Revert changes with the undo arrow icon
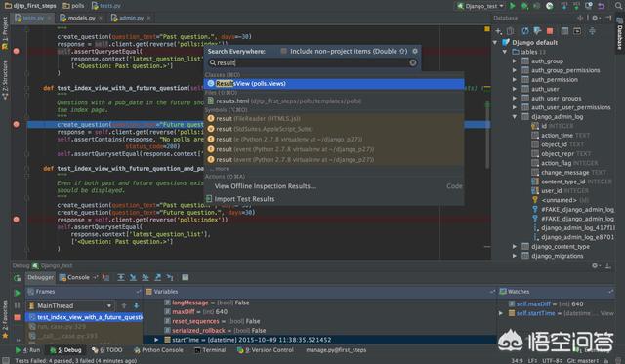 [x=602, y=6]
